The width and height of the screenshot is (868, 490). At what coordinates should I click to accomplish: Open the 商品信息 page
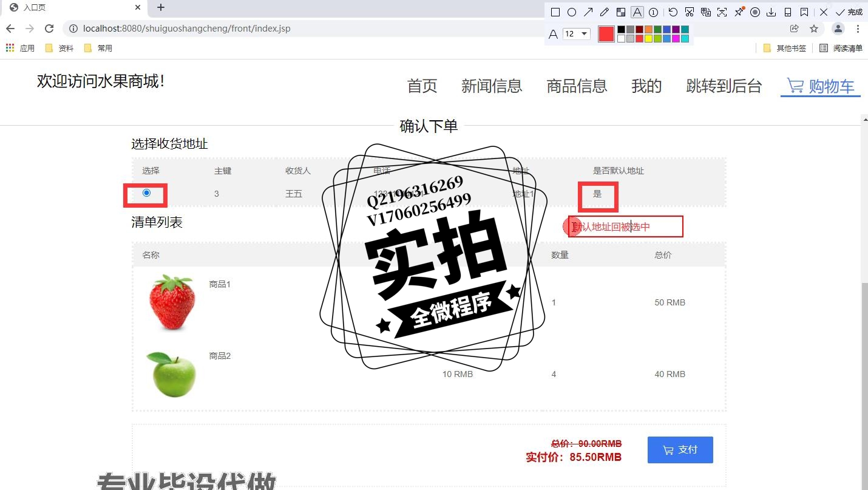point(577,86)
